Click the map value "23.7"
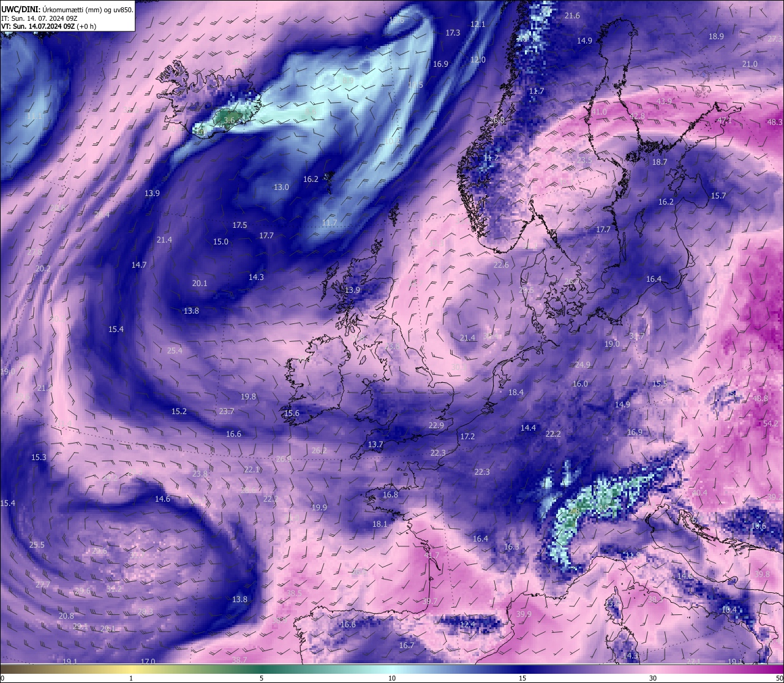 coord(227,412)
